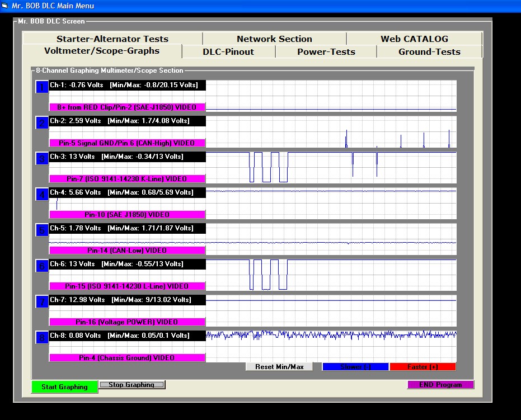
Task: Click the Pin-10 SAE J1850 VIDEO button
Action: coord(127,215)
